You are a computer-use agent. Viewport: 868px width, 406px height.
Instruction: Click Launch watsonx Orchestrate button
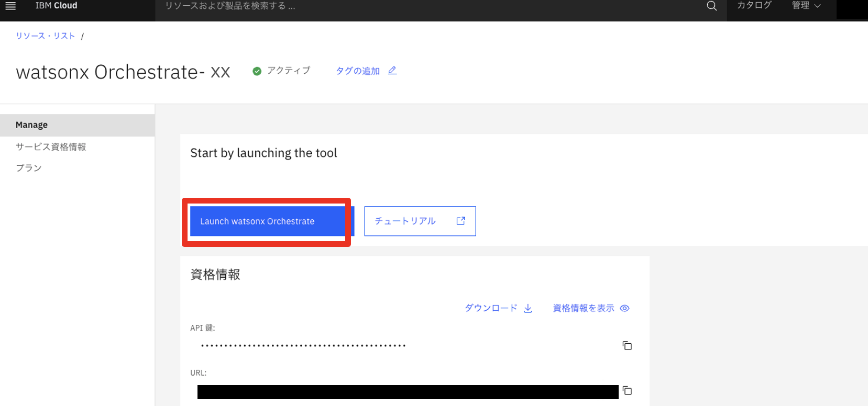point(267,221)
